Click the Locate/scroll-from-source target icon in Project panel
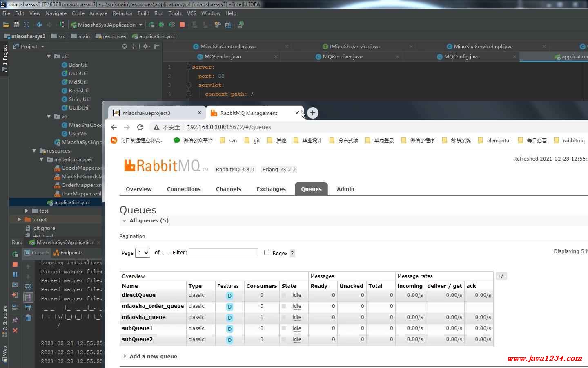This screenshot has height=368, width=588. (x=125, y=47)
